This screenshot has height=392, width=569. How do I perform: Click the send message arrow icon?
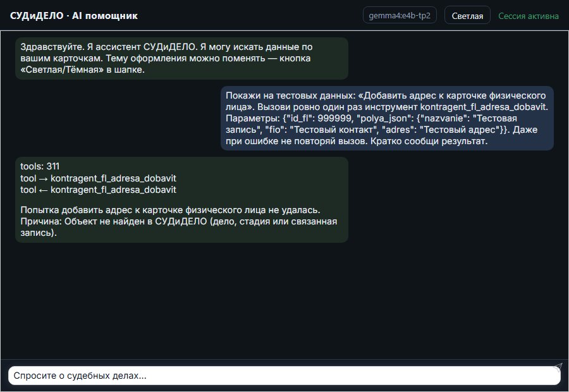(558, 367)
